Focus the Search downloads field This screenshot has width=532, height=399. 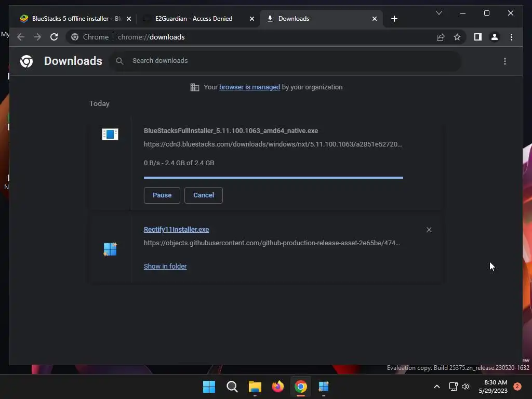[285, 61]
